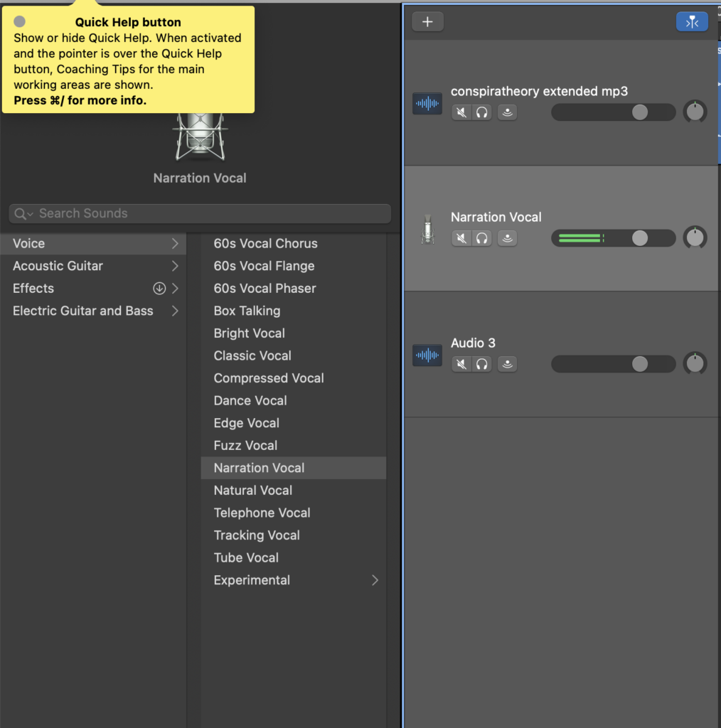The height and width of the screenshot is (728, 721).
Task: Expand Electric Guitar and Bass chevron
Action: [x=175, y=311]
